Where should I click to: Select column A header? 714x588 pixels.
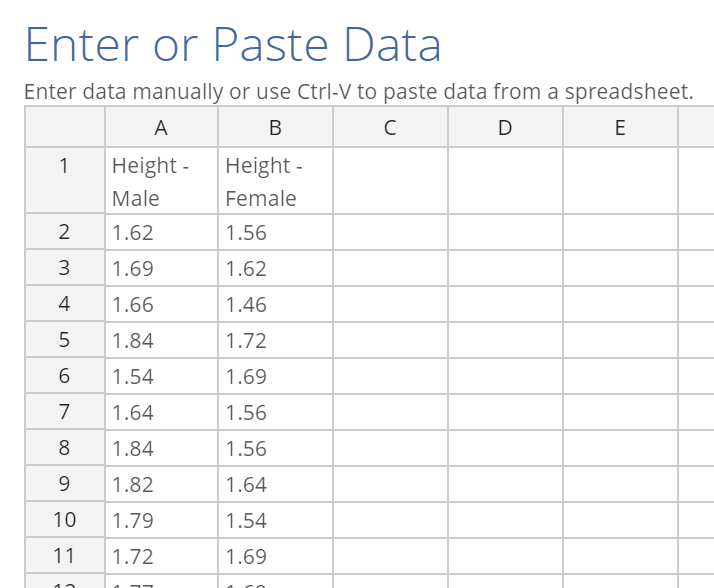coord(161,127)
